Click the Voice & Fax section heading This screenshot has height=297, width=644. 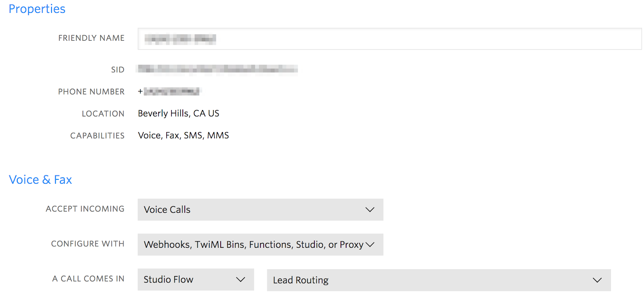(x=40, y=179)
